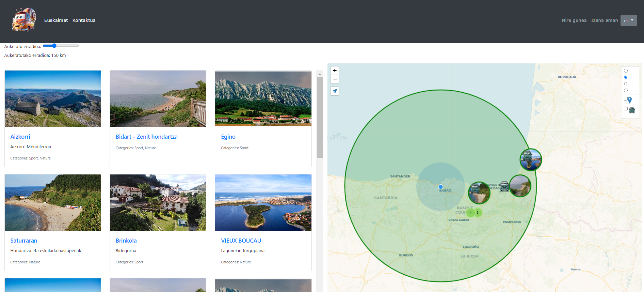Click the blue pin icon in layer control
This screenshot has height=292, width=644.
click(x=630, y=100)
